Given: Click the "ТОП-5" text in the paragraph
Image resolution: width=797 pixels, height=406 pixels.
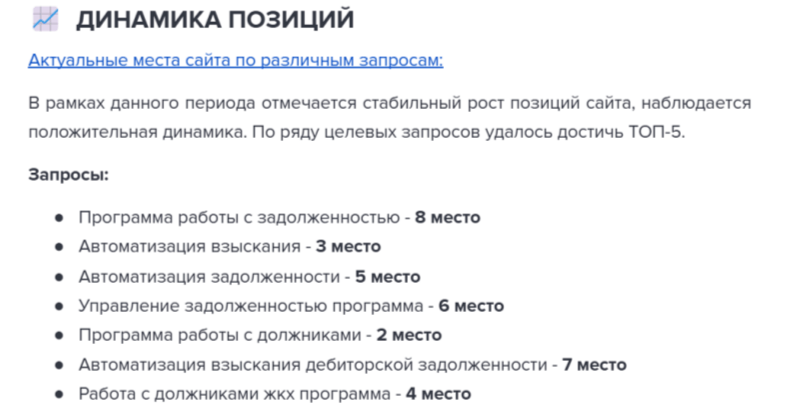Looking at the screenshot, I should 657,133.
